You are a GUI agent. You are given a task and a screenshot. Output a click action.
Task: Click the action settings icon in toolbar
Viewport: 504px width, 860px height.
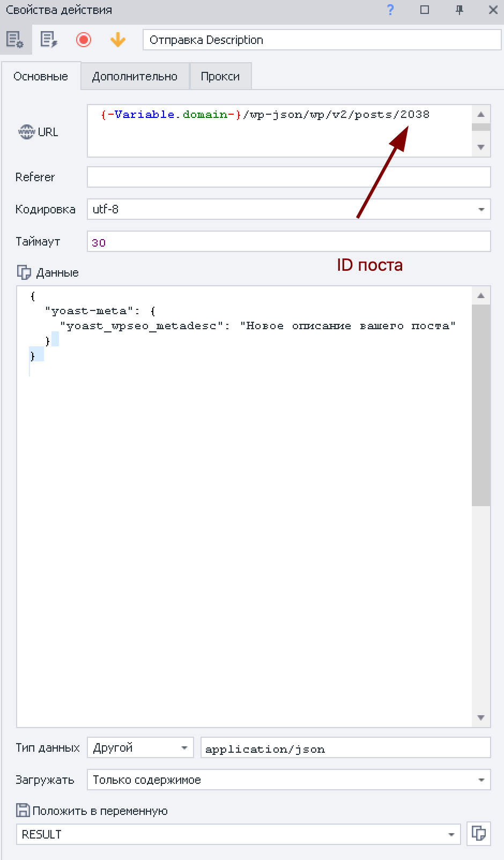pos(15,40)
